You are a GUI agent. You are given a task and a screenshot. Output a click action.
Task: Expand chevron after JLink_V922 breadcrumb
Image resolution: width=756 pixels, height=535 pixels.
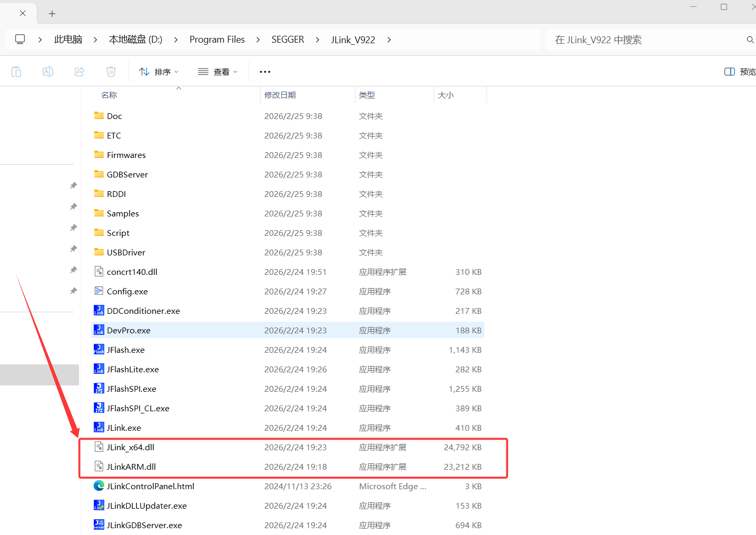coord(389,39)
